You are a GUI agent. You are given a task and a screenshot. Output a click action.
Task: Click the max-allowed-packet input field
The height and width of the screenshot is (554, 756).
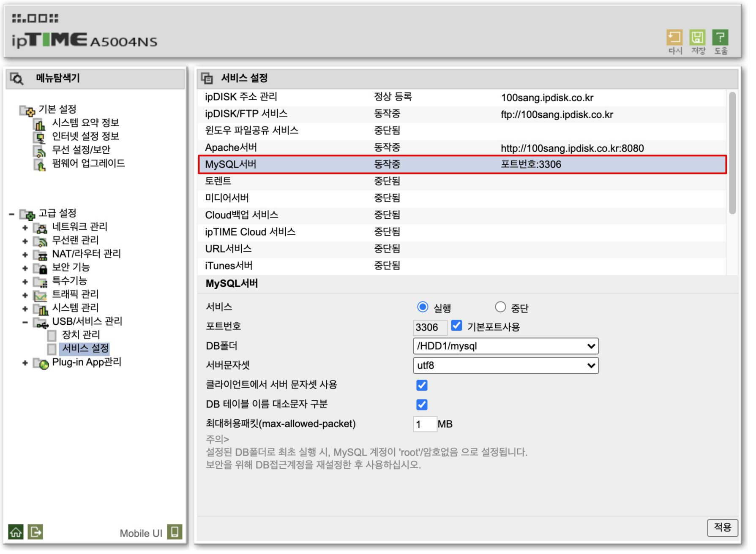[425, 424]
